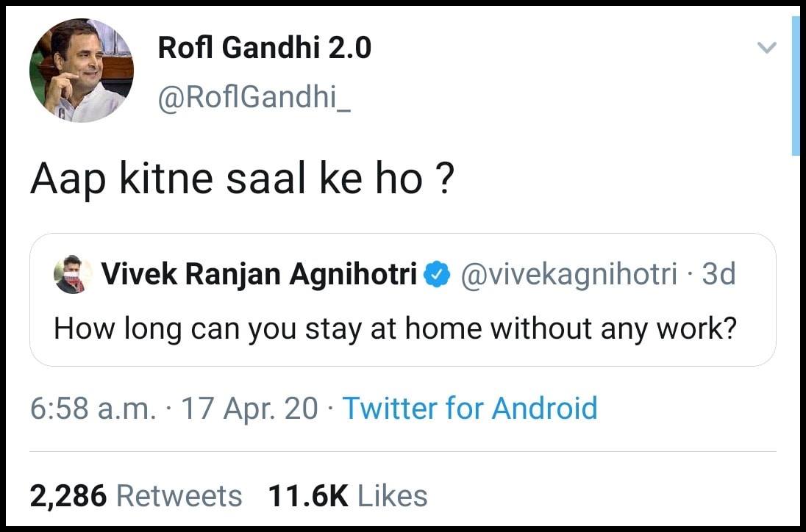
Task: Open Rofl Gandhi 2.0 profile picture
Action: (82, 71)
